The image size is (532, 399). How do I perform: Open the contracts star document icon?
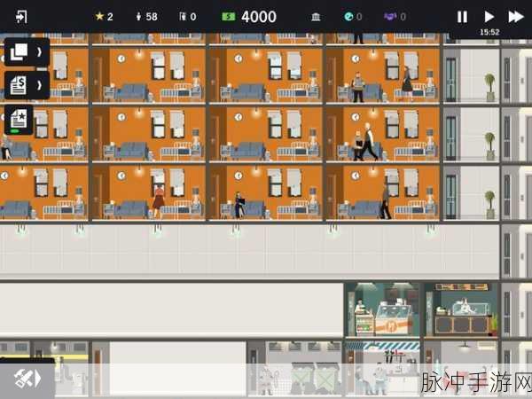[19, 120]
